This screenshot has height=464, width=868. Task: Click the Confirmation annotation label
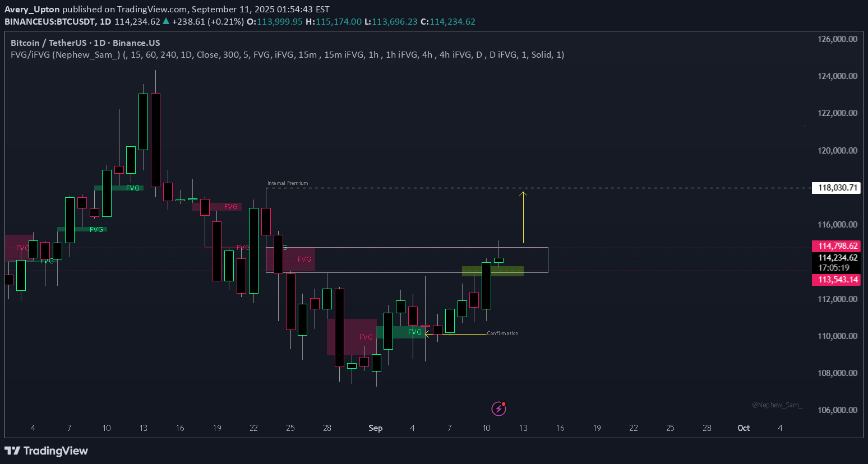[x=502, y=333]
